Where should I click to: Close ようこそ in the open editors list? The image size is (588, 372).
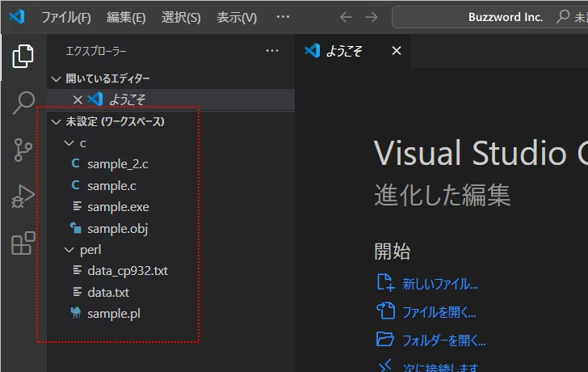coord(78,99)
